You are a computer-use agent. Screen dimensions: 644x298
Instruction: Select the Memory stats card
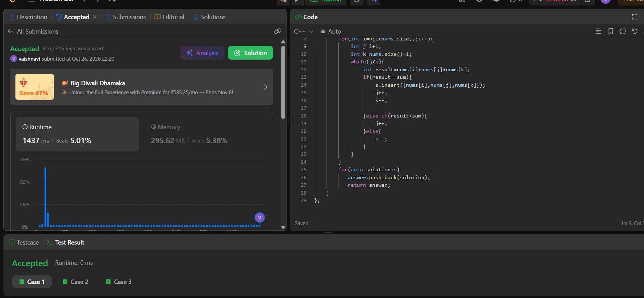click(x=189, y=134)
